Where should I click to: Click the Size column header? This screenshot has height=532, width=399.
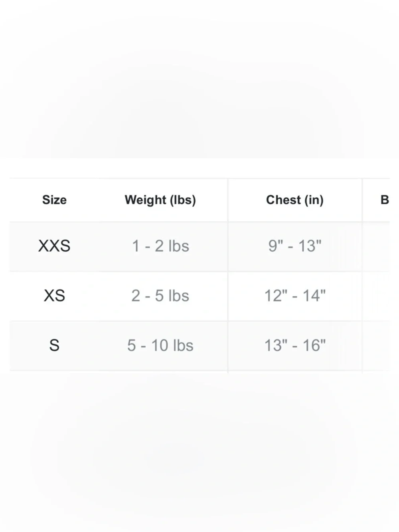click(54, 200)
